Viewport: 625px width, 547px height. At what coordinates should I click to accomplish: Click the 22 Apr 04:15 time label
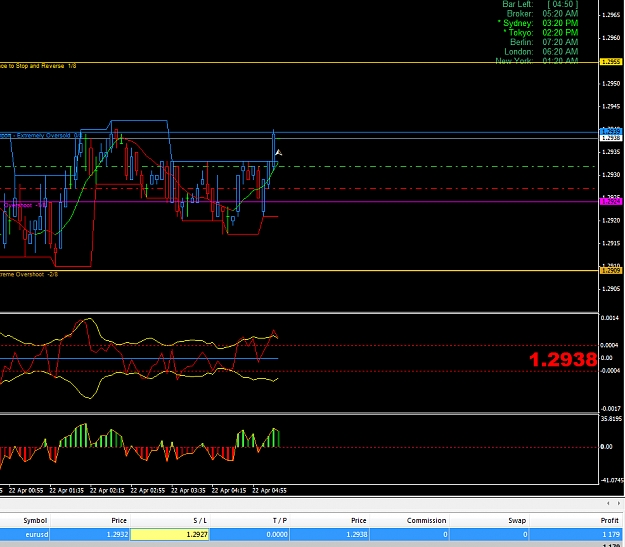pyautogui.click(x=229, y=490)
